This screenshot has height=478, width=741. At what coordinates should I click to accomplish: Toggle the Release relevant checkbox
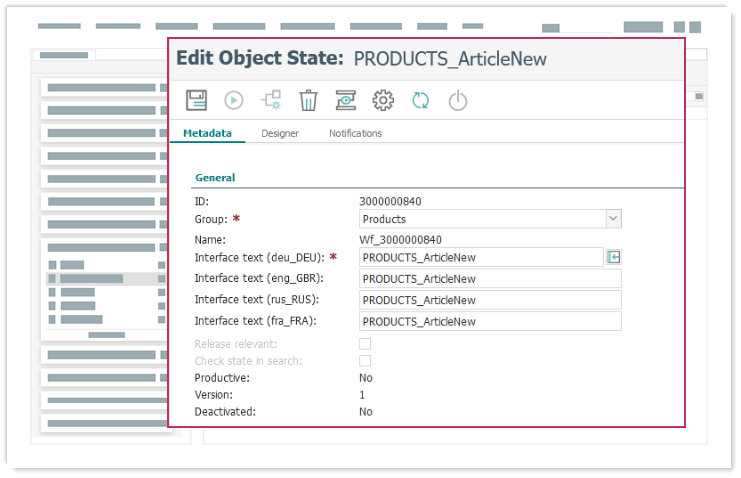click(365, 344)
